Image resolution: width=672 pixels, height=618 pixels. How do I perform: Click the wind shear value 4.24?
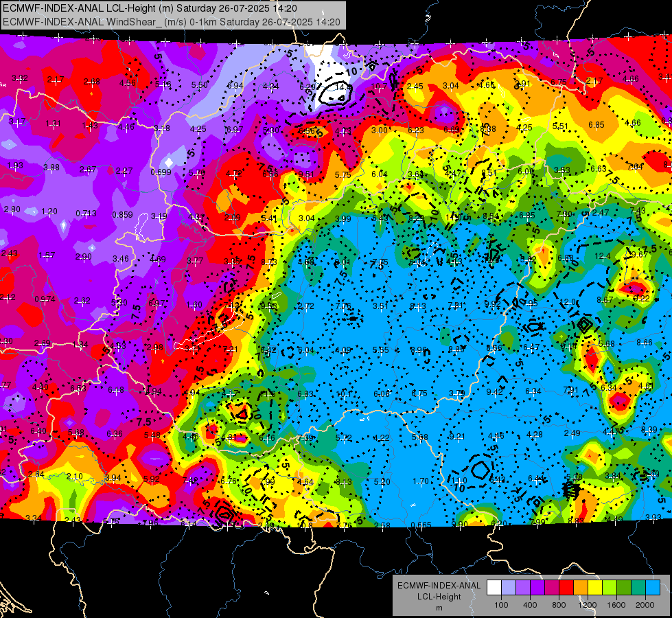(x=271, y=87)
